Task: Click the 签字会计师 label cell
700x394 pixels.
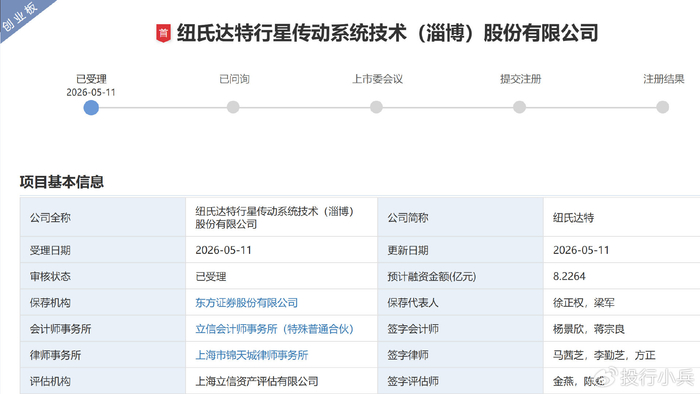Action: (461, 329)
